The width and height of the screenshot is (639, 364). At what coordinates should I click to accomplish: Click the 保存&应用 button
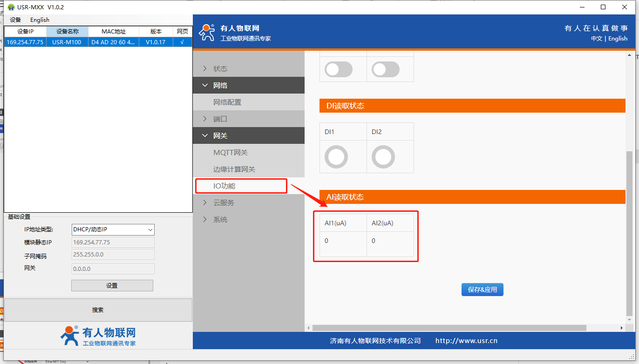pyautogui.click(x=483, y=290)
